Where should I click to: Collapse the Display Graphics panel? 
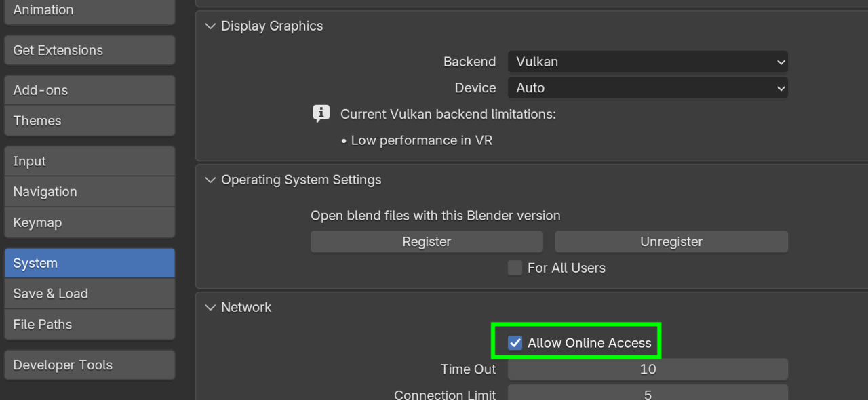pos(210,26)
